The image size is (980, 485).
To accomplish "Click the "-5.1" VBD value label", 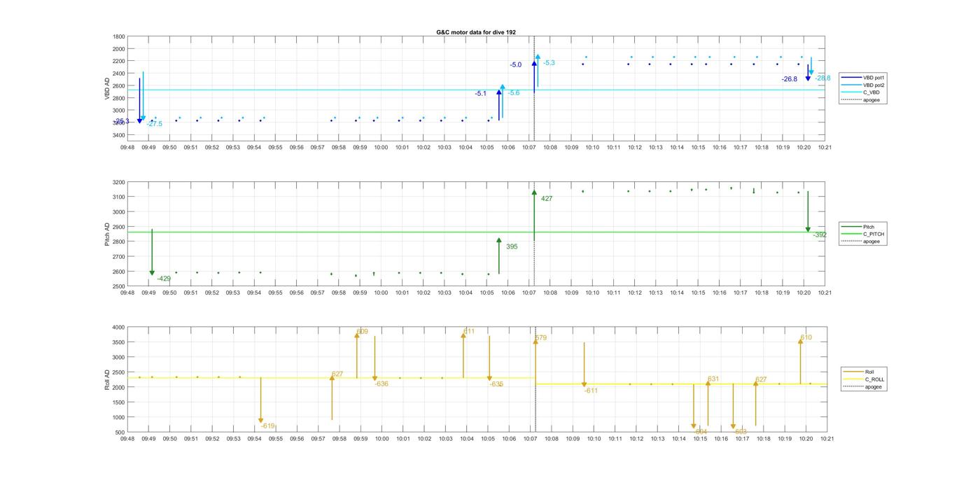I will pyautogui.click(x=480, y=93).
